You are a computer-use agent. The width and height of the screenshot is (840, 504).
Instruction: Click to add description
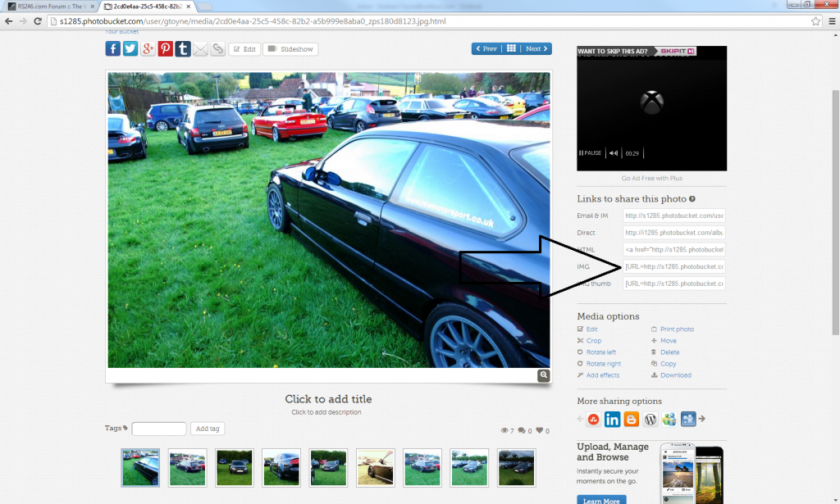[x=326, y=412]
